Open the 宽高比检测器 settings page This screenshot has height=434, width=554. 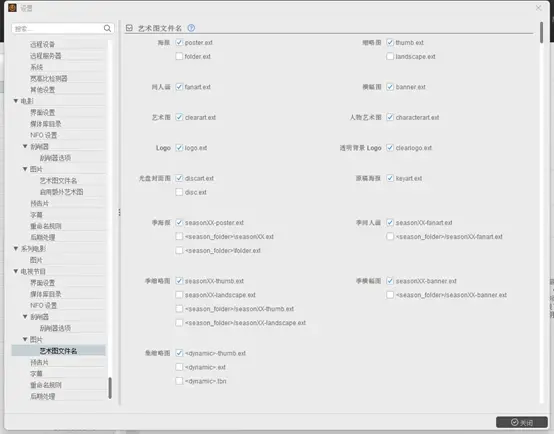tap(48, 78)
